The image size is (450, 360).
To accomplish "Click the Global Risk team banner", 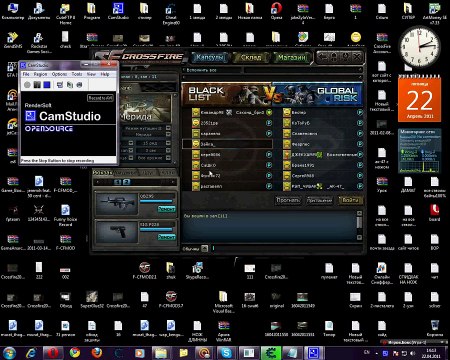I will coord(317,94).
